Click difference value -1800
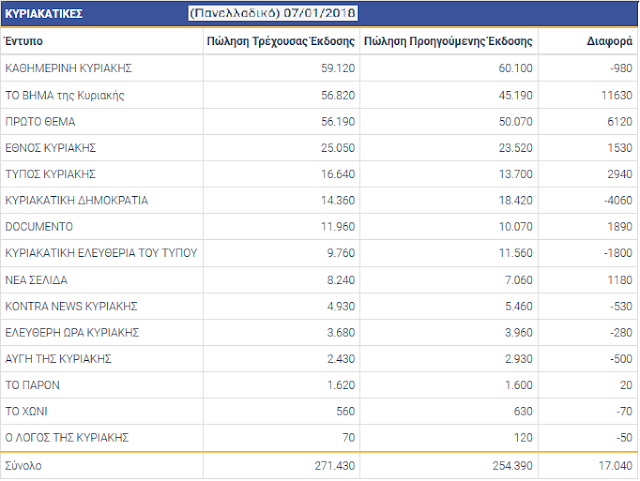 618,253
